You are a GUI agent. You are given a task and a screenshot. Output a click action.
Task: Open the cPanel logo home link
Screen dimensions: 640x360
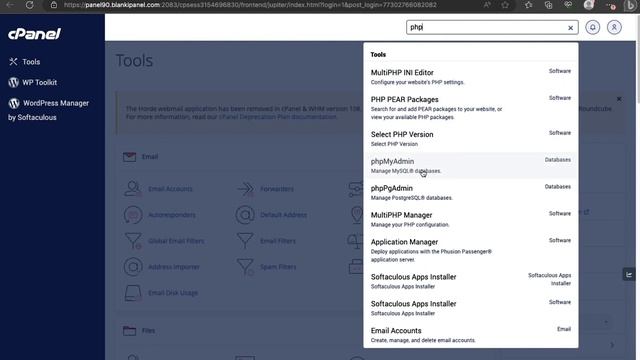[x=34, y=33]
